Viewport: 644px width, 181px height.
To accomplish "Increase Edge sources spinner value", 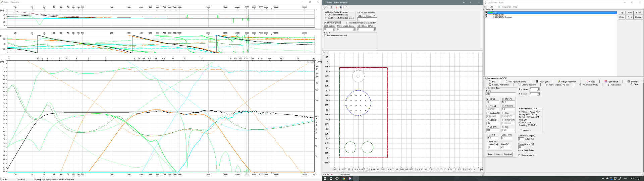I will [335, 29].
